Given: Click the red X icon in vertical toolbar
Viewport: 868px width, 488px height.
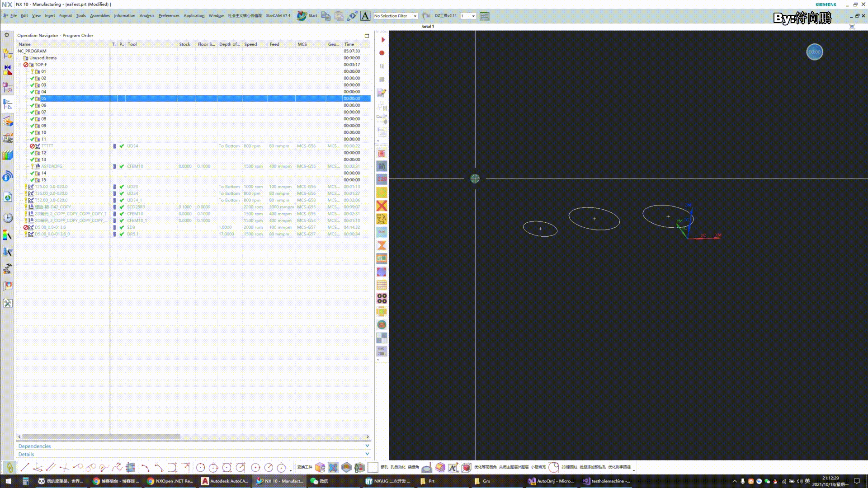Looking at the screenshot, I should coord(382,206).
